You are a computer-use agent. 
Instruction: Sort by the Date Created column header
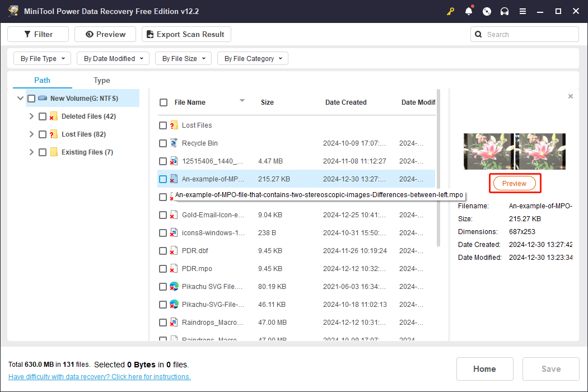tap(346, 102)
